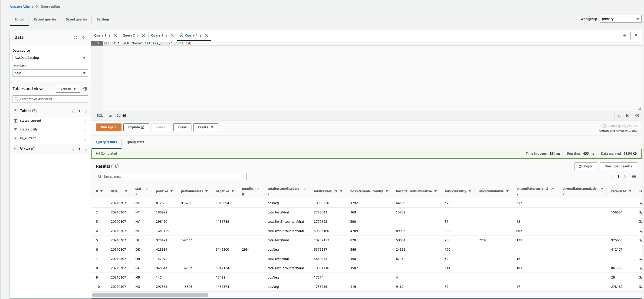The width and height of the screenshot is (644, 299).
Task: Expand the states_current table columns
Action: pos(16,121)
